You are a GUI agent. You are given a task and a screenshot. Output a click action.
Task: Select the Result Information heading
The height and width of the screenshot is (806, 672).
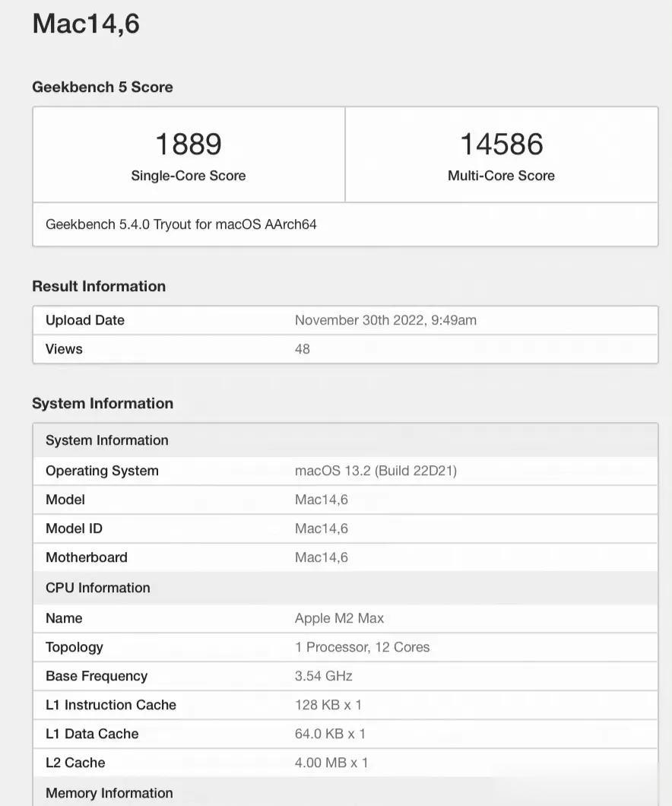coord(99,286)
